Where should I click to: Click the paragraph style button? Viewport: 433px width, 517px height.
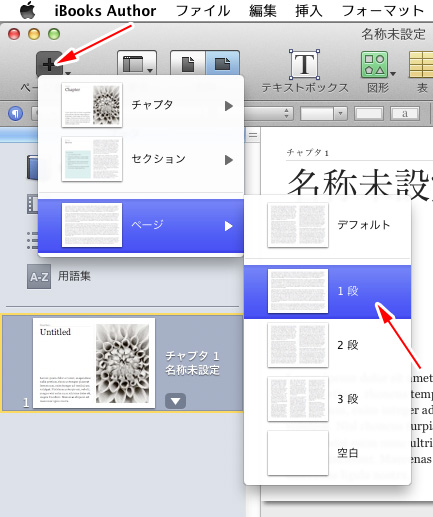[x=15, y=113]
